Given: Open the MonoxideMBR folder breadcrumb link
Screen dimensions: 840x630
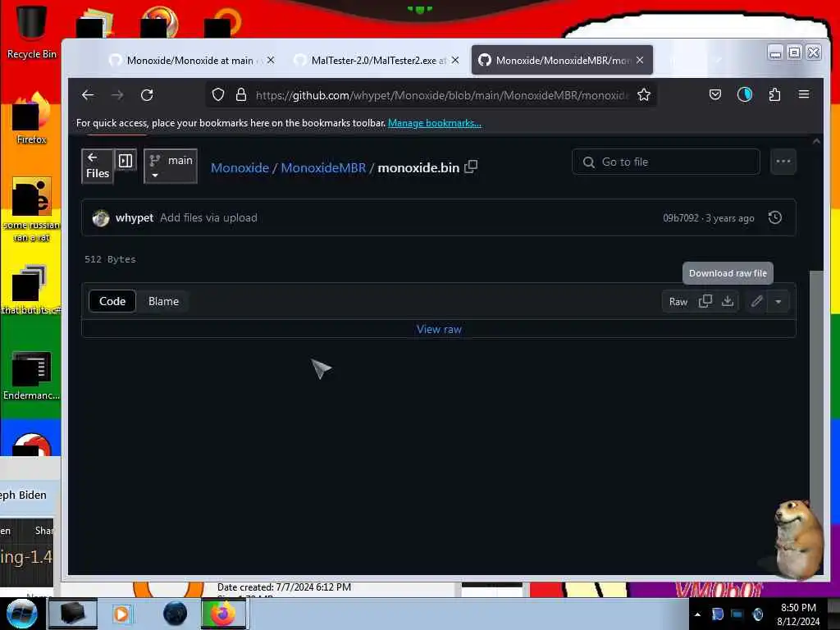Looking at the screenshot, I should (x=323, y=167).
